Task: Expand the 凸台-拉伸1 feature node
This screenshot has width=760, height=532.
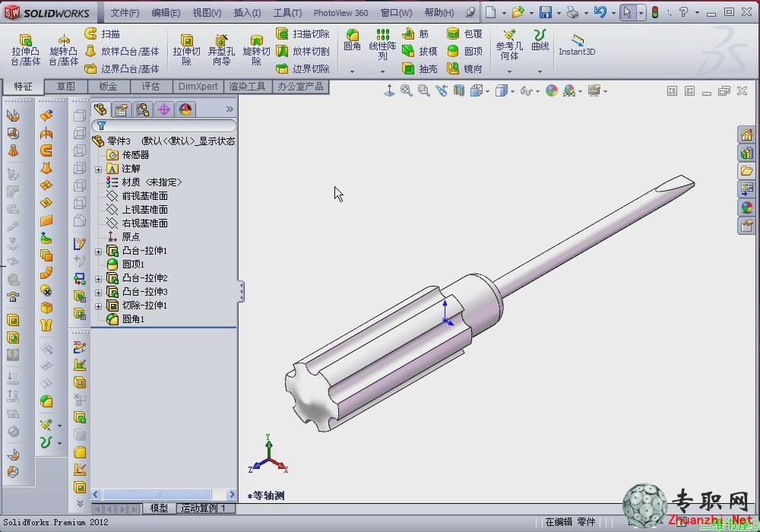Action: click(98, 252)
